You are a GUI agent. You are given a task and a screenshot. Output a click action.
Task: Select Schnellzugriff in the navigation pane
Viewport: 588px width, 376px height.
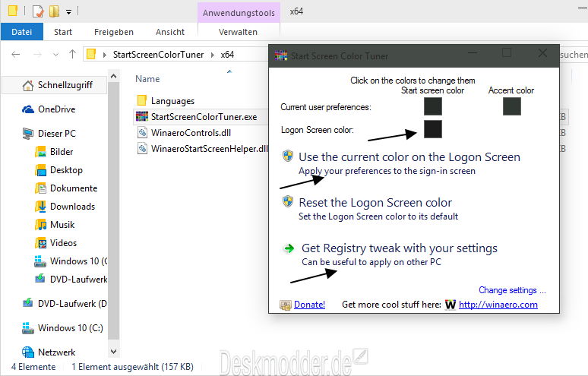point(55,85)
